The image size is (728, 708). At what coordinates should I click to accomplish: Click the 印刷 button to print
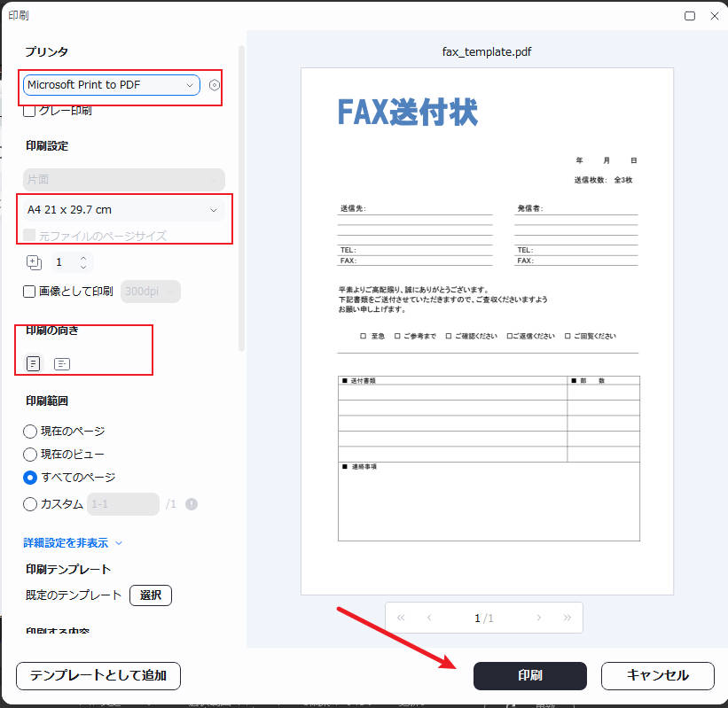coord(529,675)
